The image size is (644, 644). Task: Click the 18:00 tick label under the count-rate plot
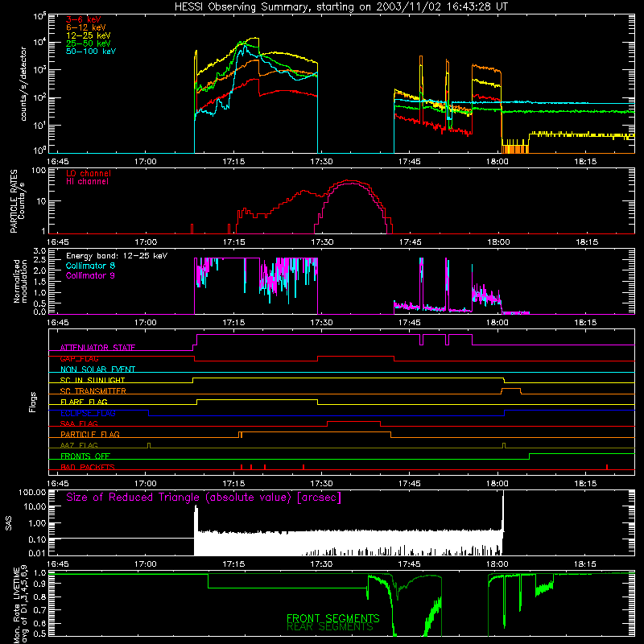[497, 162]
